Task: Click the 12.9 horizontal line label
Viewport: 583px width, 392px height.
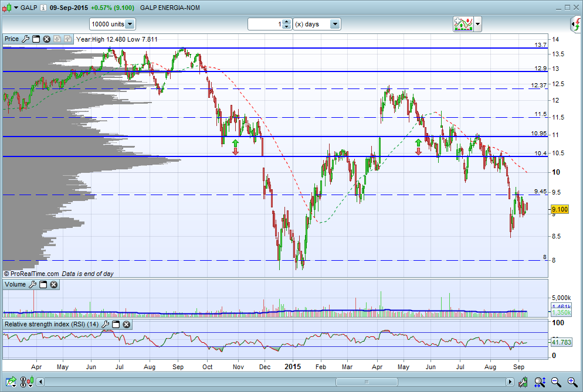Action: [541, 69]
